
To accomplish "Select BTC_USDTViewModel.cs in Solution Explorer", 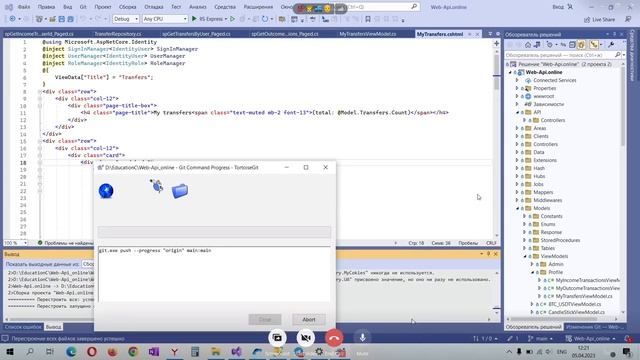I will (x=575, y=304).
